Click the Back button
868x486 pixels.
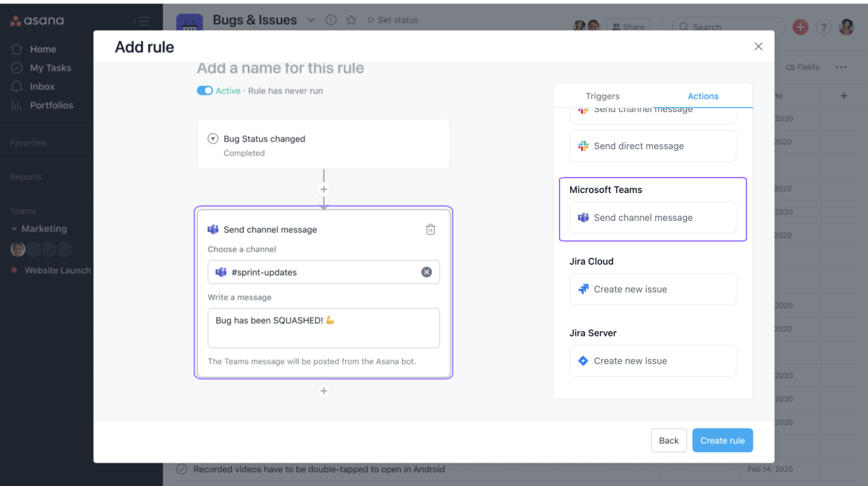pyautogui.click(x=669, y=441)
